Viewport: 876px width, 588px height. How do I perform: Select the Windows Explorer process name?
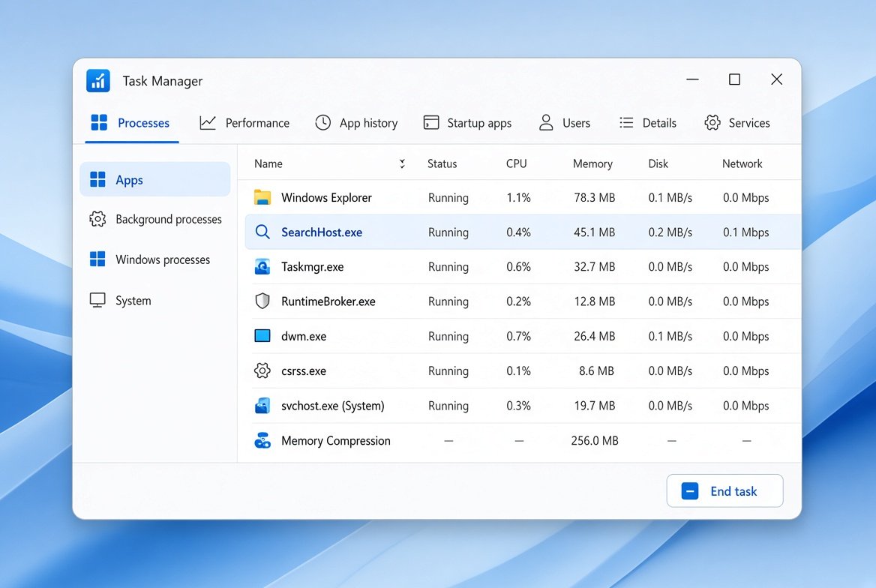[x=326, y=198]
